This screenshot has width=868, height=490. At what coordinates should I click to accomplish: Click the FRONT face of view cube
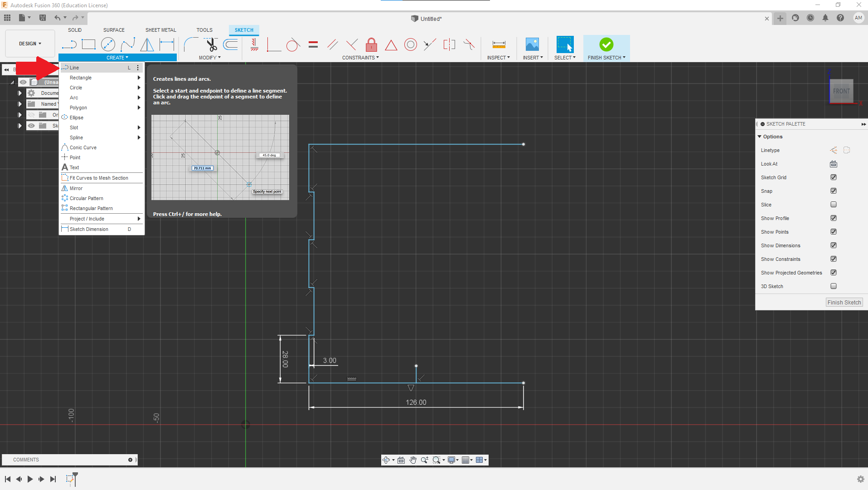click(x=841, y=91)
